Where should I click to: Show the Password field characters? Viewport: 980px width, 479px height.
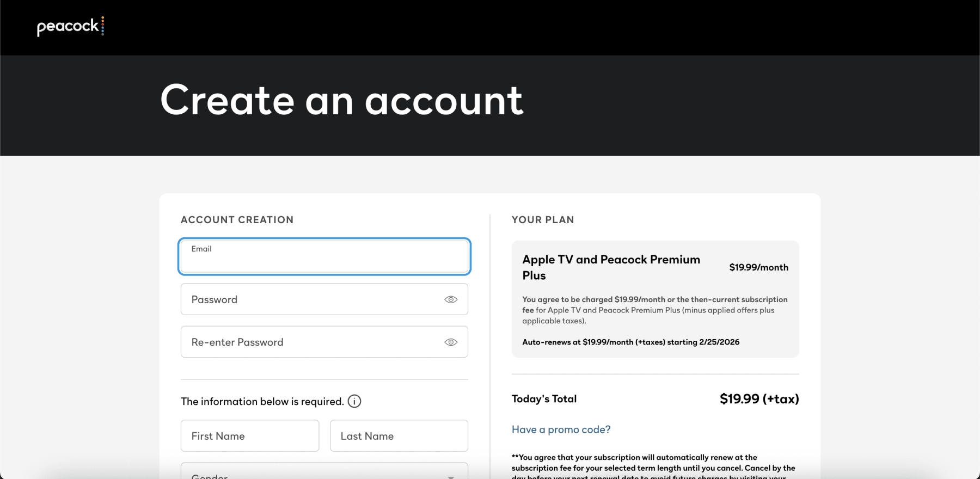pos(451,299)
